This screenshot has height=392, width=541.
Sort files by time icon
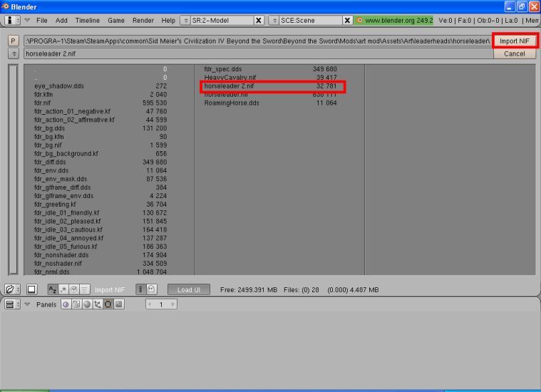coord(74,289)
